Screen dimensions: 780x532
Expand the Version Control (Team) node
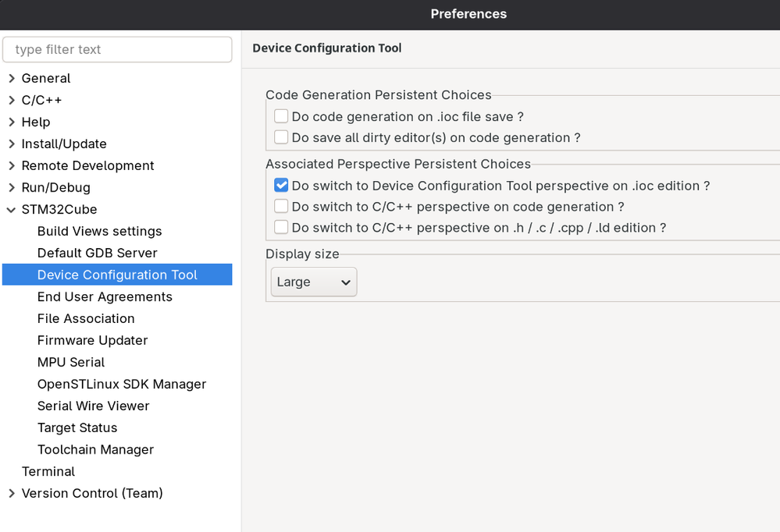12,493
